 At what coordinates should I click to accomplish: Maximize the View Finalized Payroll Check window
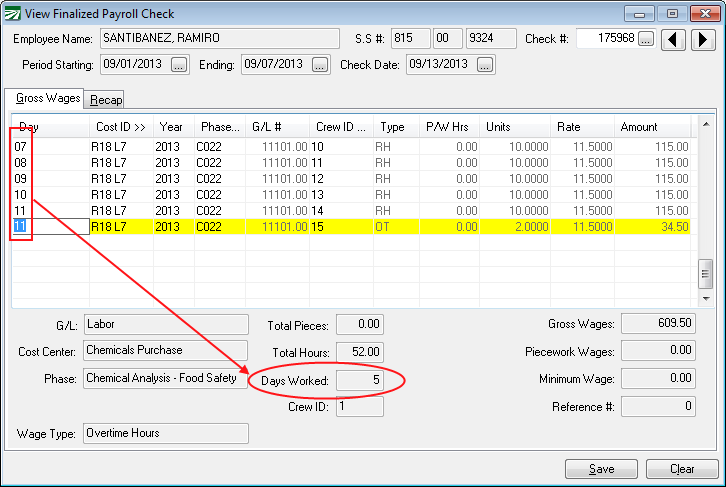pyautogui.click(x=672, y=14)
